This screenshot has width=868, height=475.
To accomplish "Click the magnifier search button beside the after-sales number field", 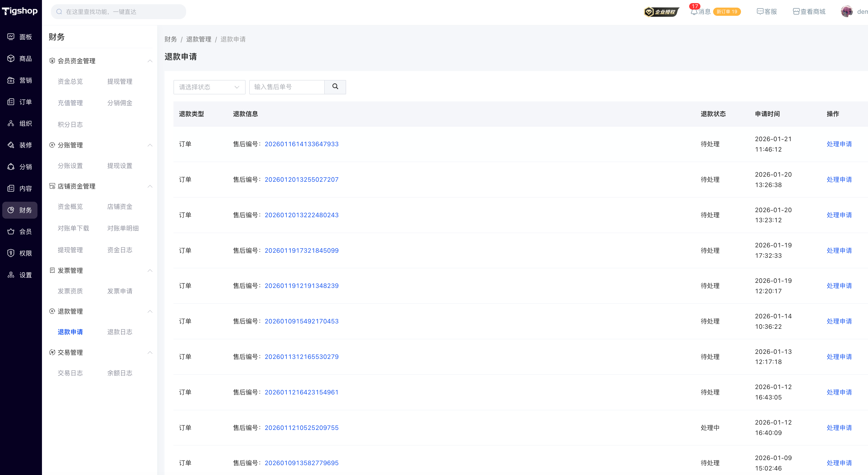I will pyautogui.click(x=335, y=87).
